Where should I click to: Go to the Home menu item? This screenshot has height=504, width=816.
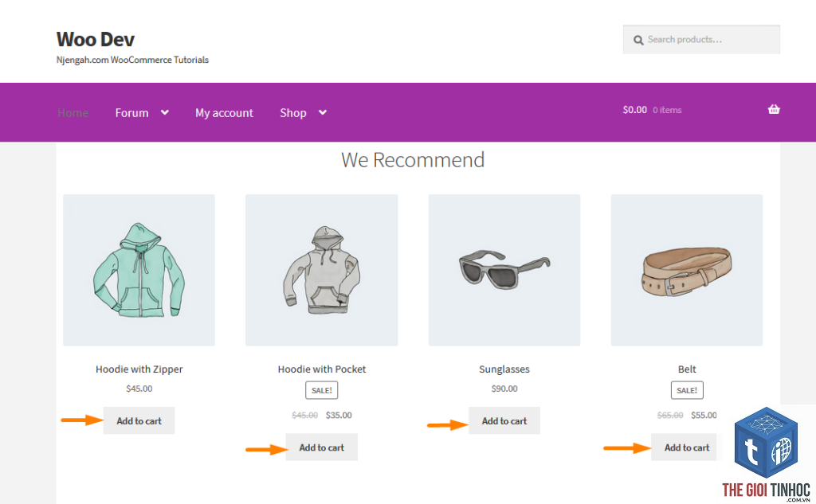tap(73, 113)
